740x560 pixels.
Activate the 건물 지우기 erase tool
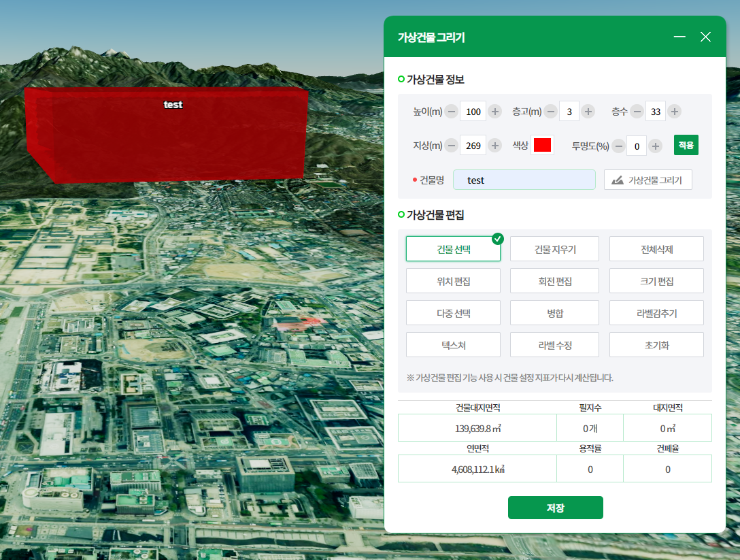[x=554, y=249]
